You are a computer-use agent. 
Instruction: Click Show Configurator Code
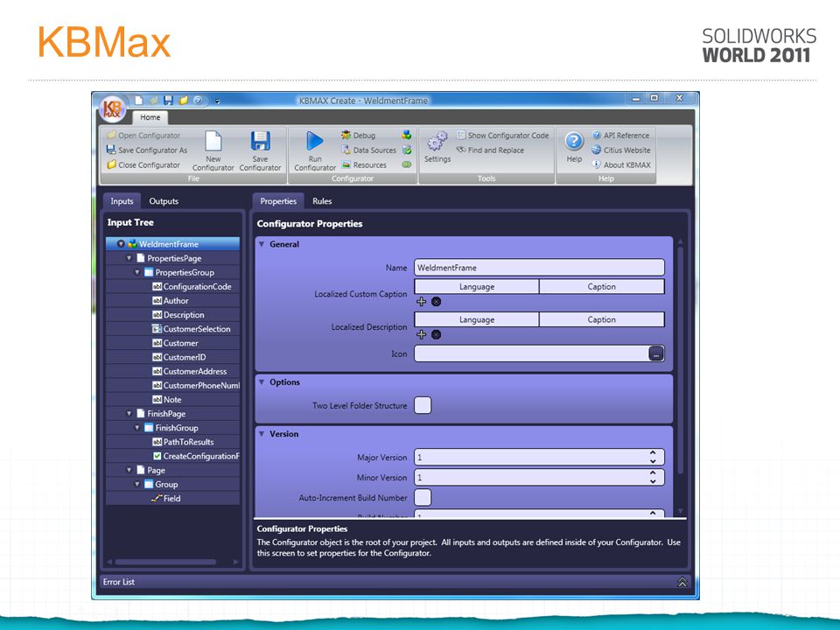[502, 136]
